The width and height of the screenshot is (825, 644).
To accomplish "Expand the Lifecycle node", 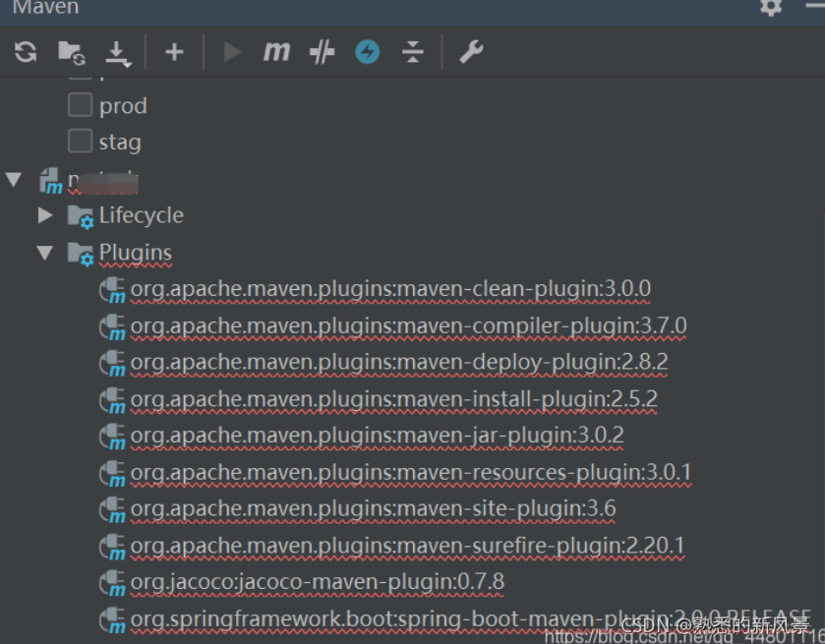I will [45, 215].
